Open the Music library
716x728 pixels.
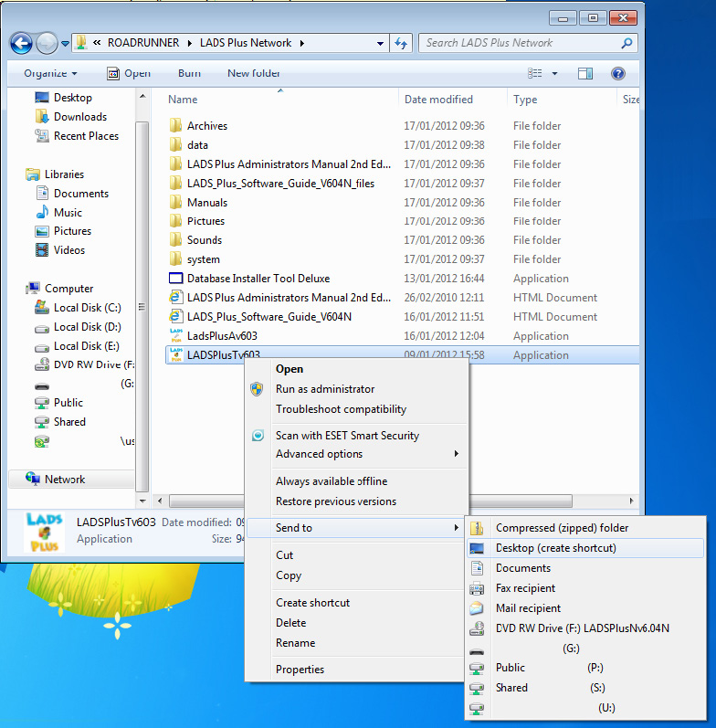(59, 212)
